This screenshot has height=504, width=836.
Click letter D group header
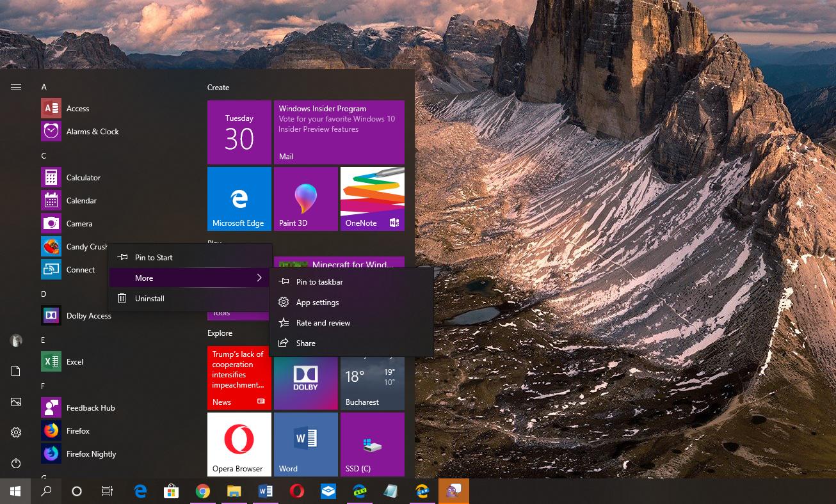coord(44,294)
